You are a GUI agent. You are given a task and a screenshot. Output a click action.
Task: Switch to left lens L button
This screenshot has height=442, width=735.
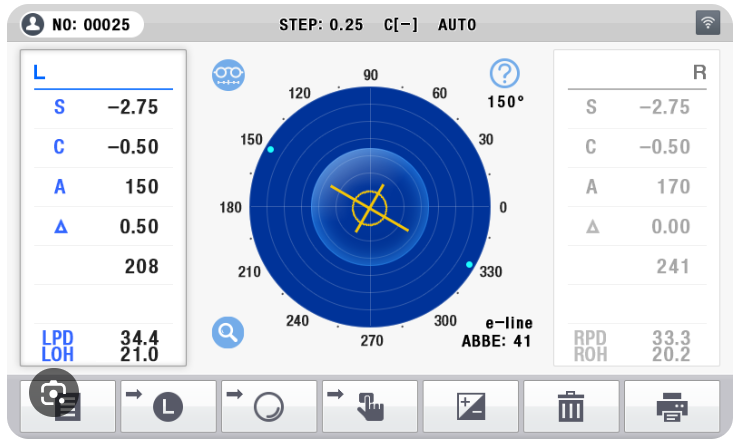point(168,406)
